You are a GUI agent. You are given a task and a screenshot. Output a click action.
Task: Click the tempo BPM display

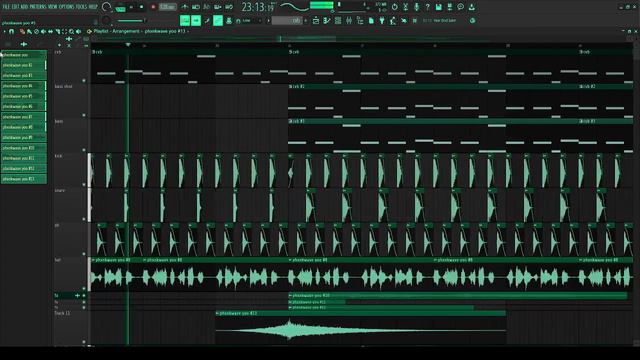pyautogui.click(x=167, y=7)
